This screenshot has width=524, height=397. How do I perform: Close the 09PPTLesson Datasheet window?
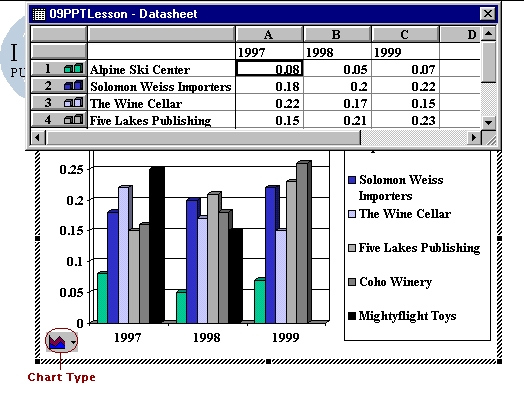pyautogui.click(x=488, y=14)
